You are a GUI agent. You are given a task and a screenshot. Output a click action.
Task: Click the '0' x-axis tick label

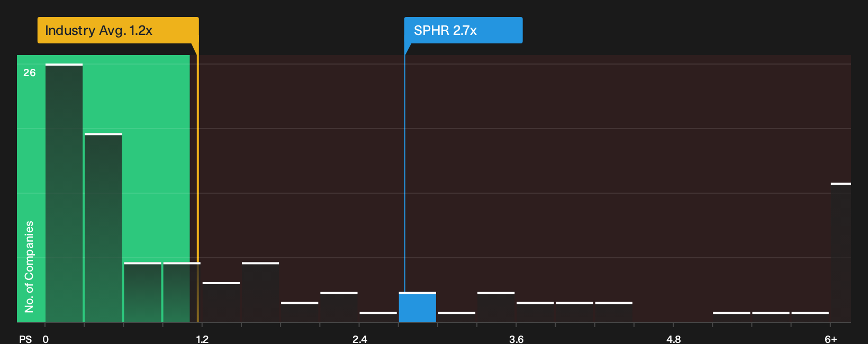(x=46, y=339)
